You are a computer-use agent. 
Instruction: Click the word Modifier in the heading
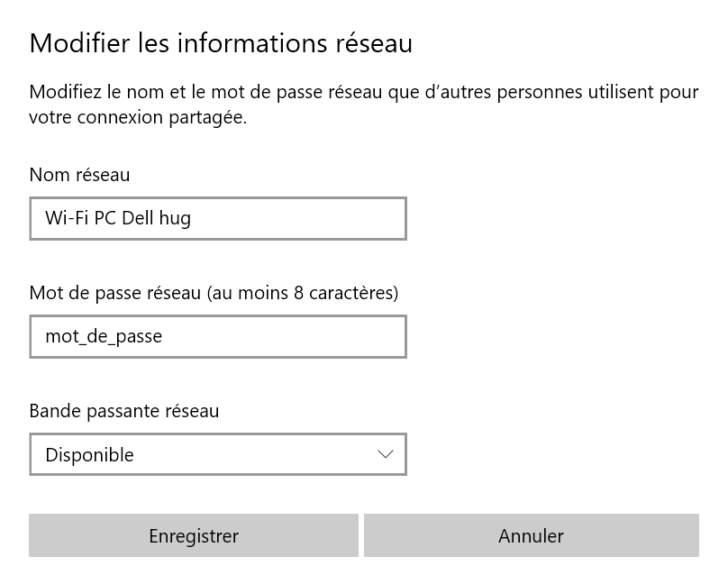coord(80,43)
